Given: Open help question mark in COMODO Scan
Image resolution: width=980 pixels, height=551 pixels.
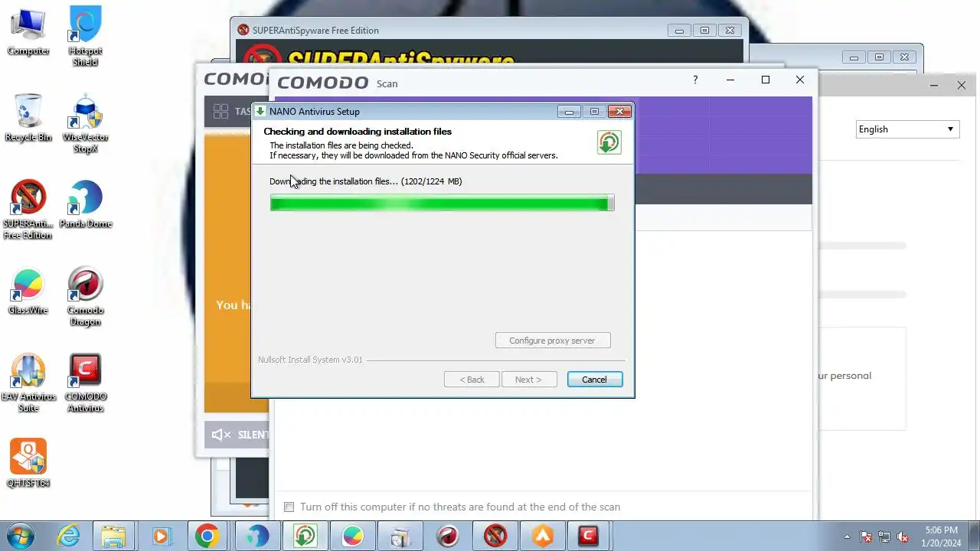Looking at the screenshot, I should point(695,80).
